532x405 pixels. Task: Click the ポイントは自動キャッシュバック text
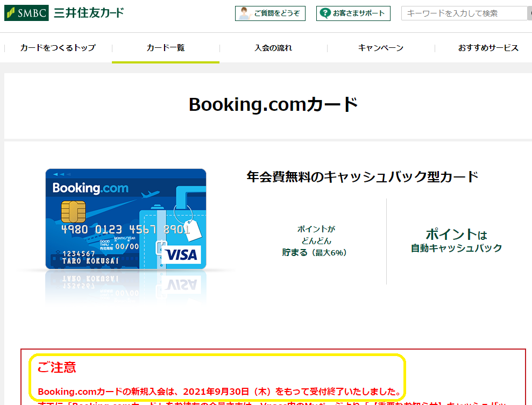click(456, 240)
